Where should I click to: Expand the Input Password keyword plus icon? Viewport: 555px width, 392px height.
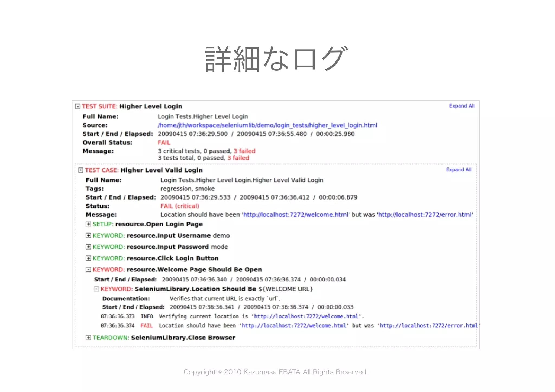(88, 247)
